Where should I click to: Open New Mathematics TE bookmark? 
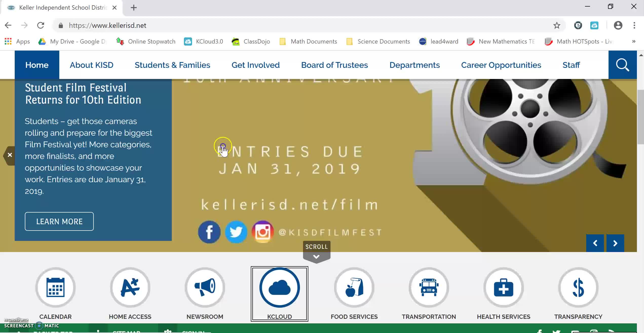501,41
